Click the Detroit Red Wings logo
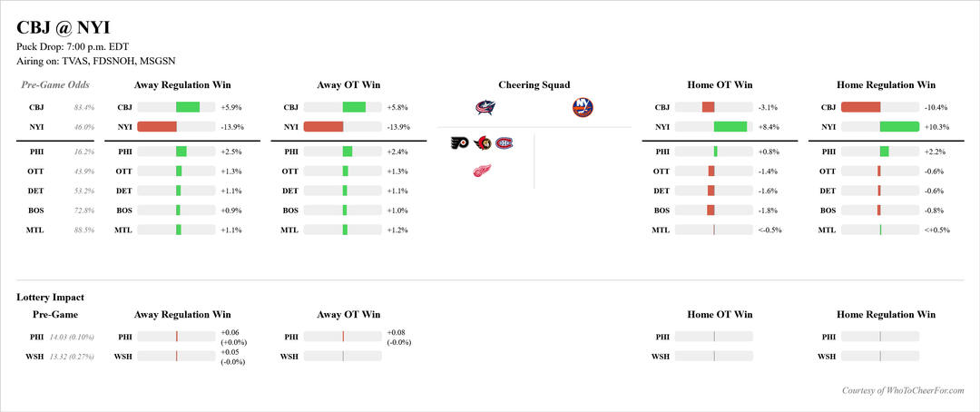This screenshot has width=980, height=412. 484,171
